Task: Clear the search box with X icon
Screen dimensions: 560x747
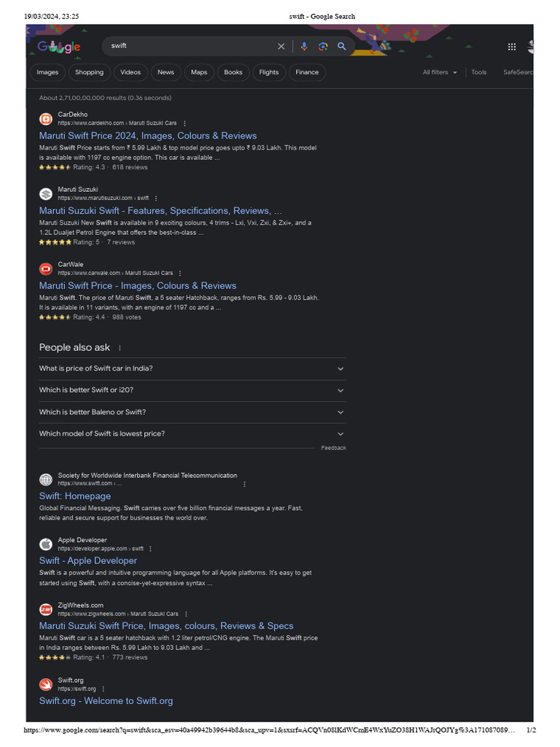Action: pos(281,46)
